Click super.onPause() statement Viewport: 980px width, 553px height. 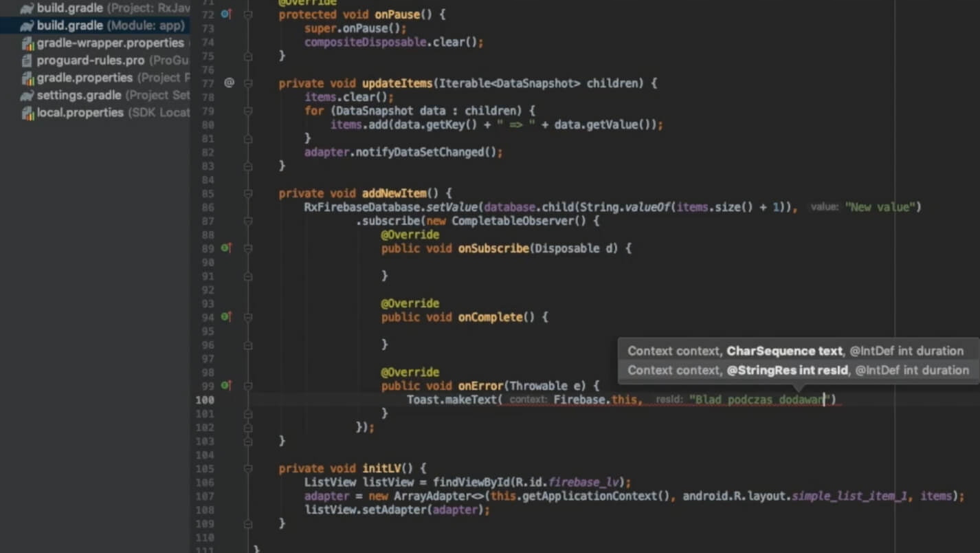[x=355, y=28]
